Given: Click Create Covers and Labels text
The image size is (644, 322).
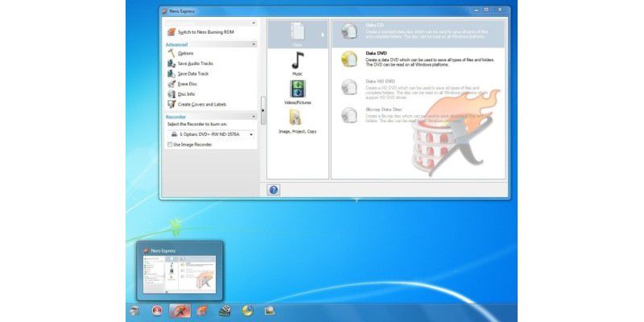Looking at the screenshot, I should point(202,105).
